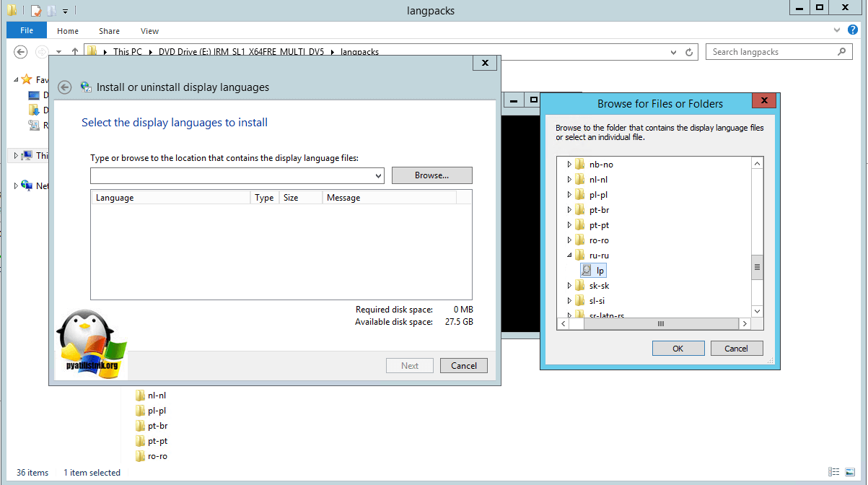Image resolution: width=868 pixels, height=485 pixels.
Task: Open the pt-pt folder in Explorer file list
Action: [157, 441]
